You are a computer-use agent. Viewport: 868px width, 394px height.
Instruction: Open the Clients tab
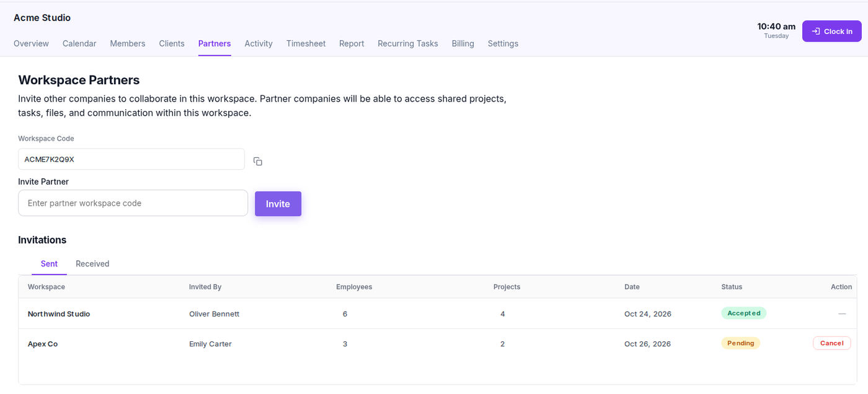[x=172, y=43]
